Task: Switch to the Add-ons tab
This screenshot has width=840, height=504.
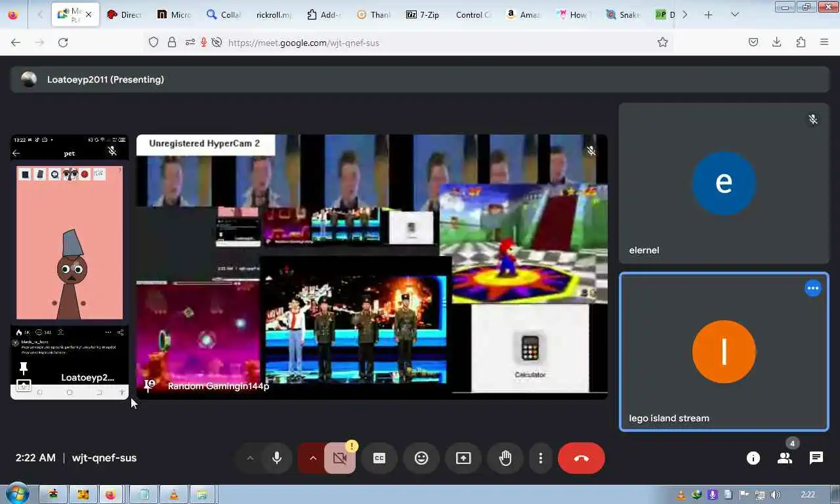Action: pos(324,14)
